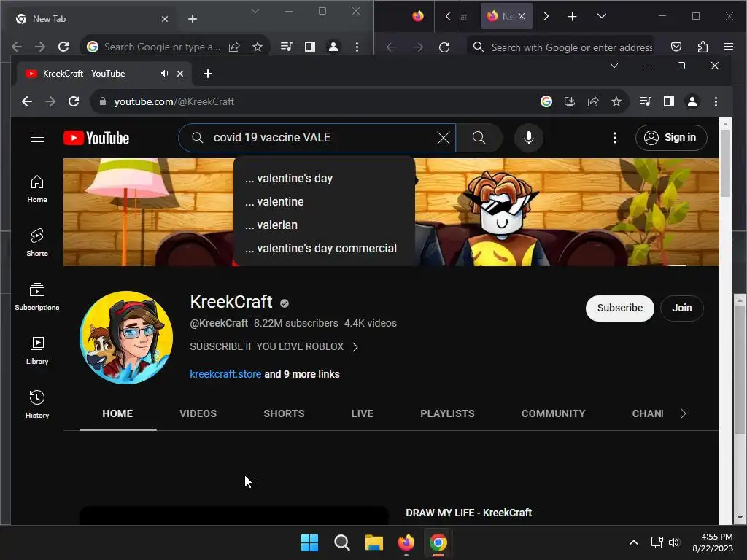This screenshot has height=560, width=747.
Task: Show hidden system tray icons
Action: (634, 542)
